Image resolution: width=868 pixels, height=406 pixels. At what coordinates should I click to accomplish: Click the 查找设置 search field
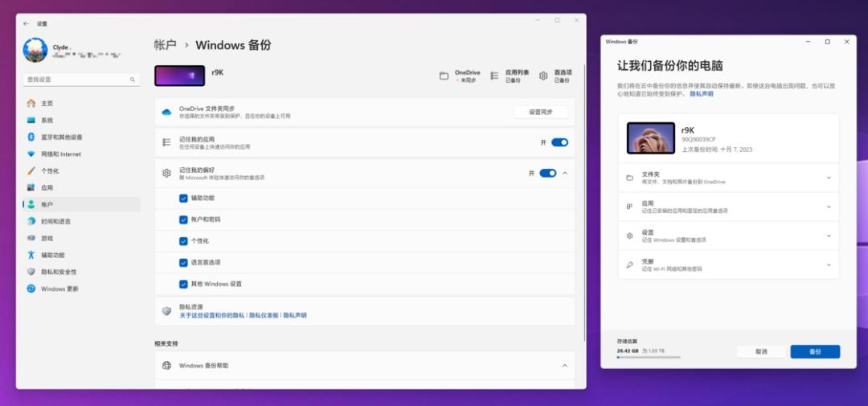point(81,80)
